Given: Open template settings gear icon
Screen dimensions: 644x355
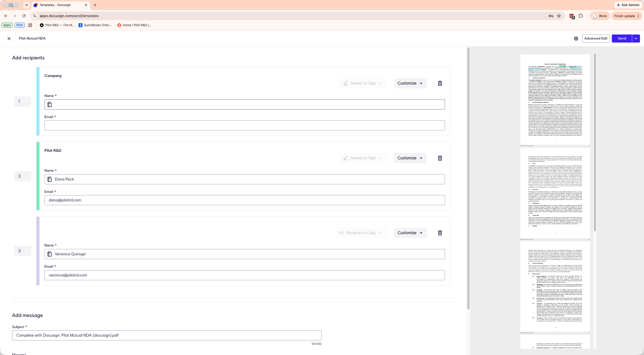Looking at the screenshot, I should [576, 39].
